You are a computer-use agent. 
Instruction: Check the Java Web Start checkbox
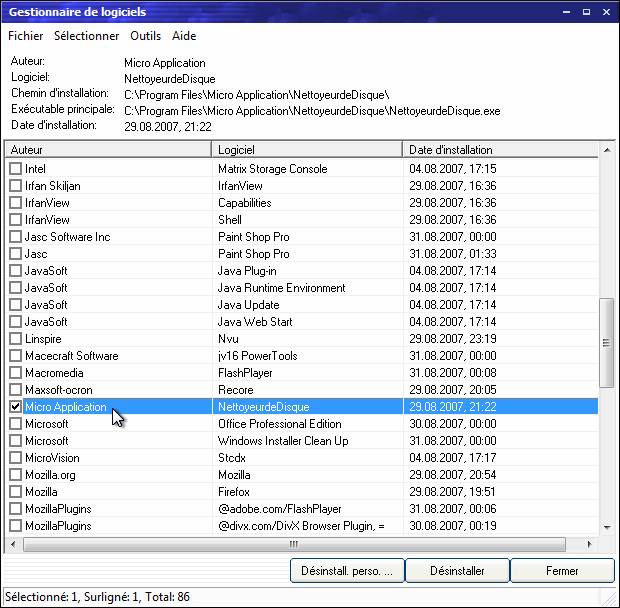15,322
